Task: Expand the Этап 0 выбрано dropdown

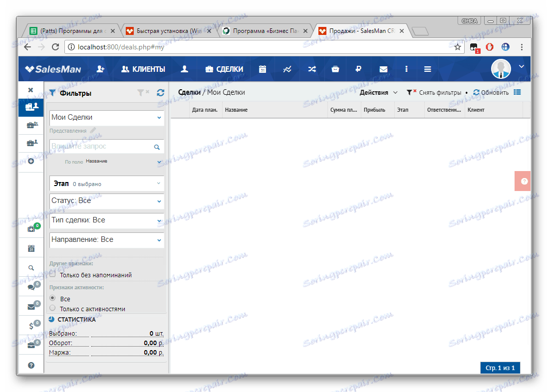Action: click(106, 184)
